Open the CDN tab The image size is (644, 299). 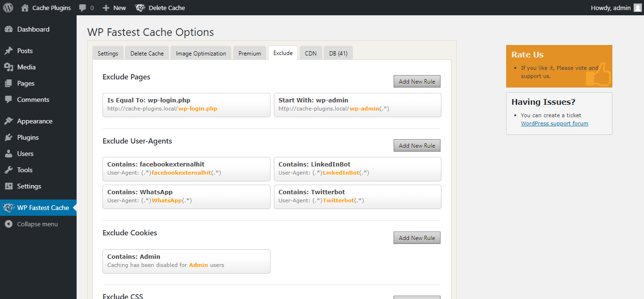click(311, 53)
